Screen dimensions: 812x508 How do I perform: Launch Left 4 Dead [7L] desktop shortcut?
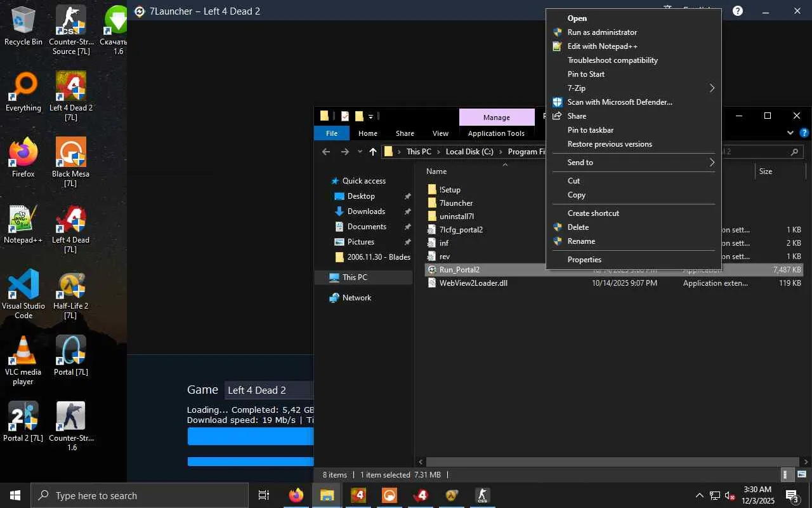pos(71,229)
